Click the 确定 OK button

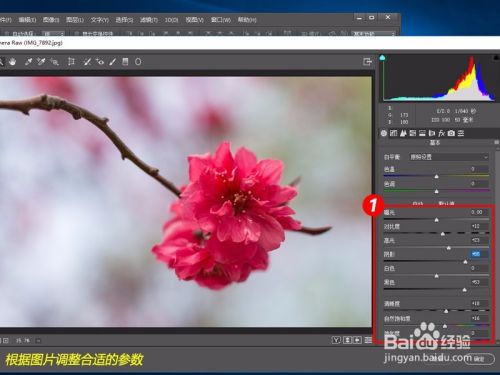[x=479, y=359]
